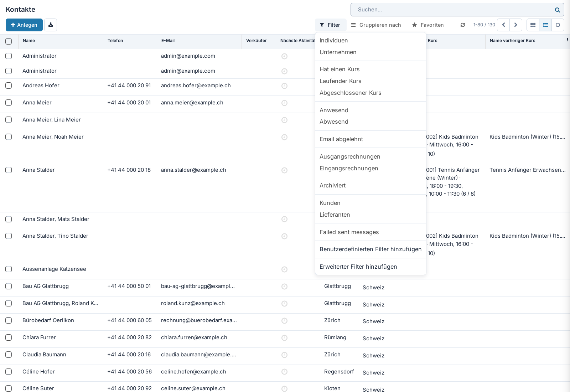Screen dimensions: 570x392
Task: Select the Failed sent messages filter
Action: 370,232
